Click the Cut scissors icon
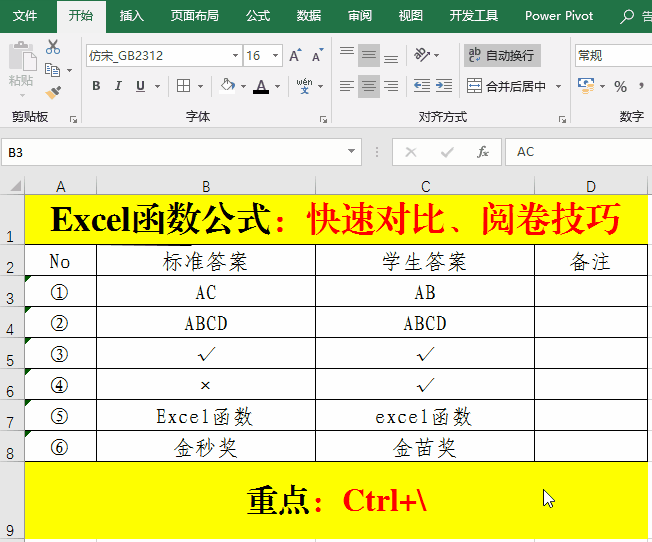652x542 pixels. 53,47
